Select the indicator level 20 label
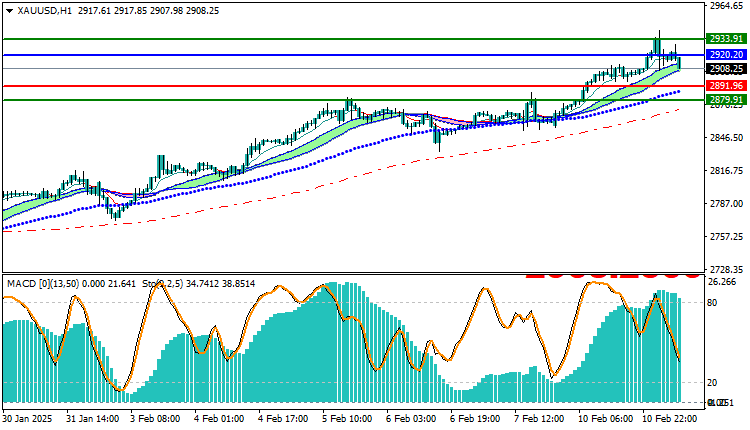The height and width of the screenshot is (430, 750). point(712,383)
